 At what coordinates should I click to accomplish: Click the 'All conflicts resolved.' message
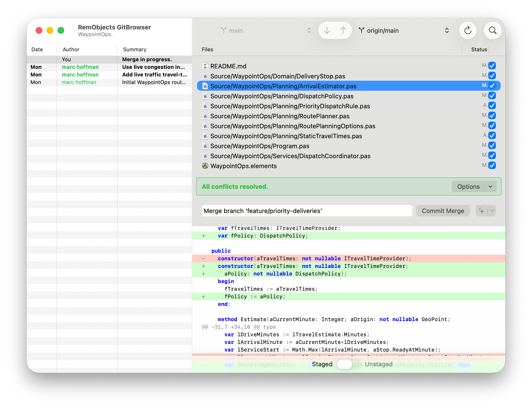(235, 187)
